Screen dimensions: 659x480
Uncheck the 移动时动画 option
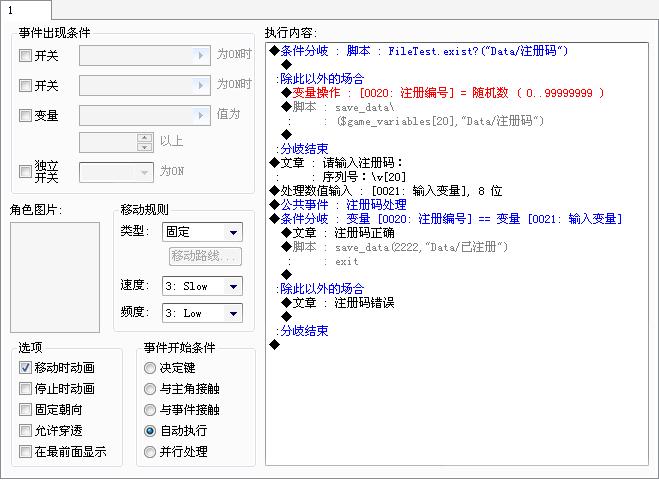point(25,368)
